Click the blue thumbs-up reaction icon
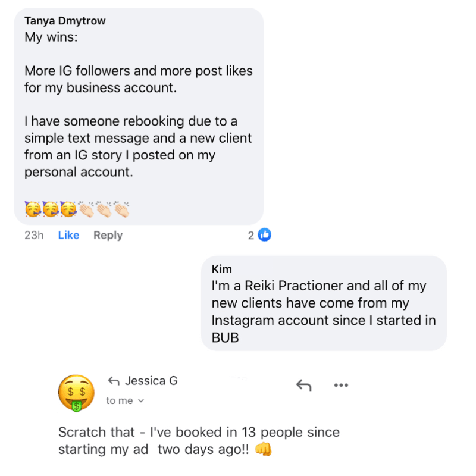 264,234
